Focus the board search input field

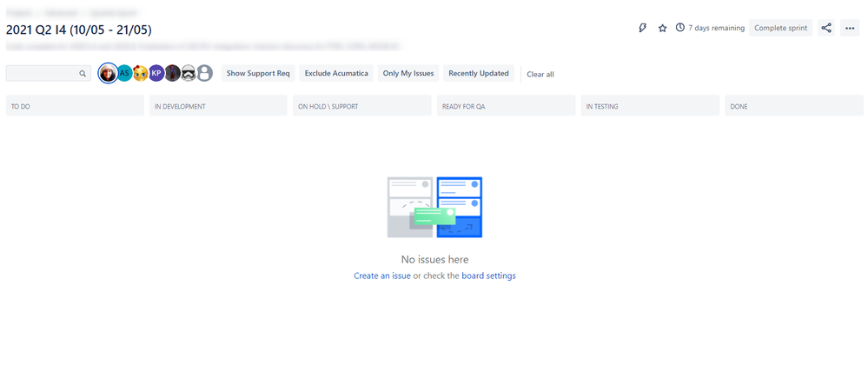(x=48, y=73)
